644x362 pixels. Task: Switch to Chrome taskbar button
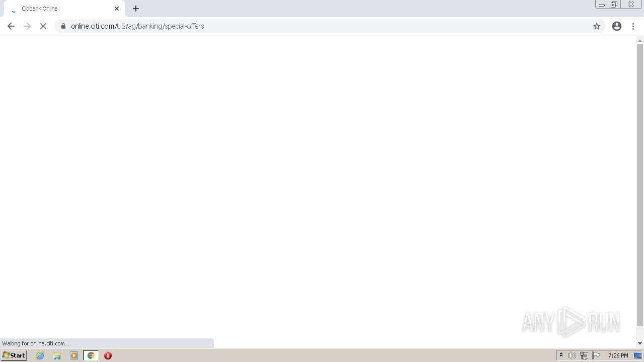pos(91,355)
